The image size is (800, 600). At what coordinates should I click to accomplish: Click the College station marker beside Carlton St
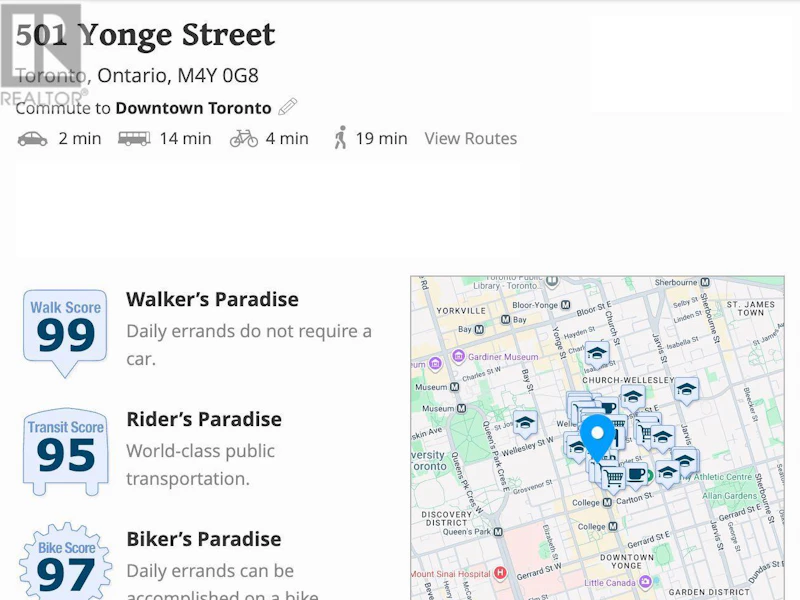[607, 502]
